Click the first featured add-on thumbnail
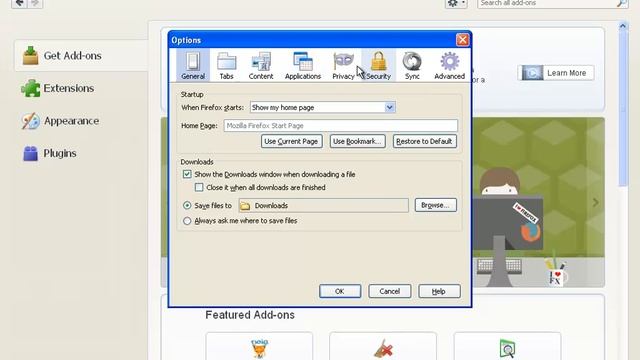This screenshot has height=360, width=640. 259,348
